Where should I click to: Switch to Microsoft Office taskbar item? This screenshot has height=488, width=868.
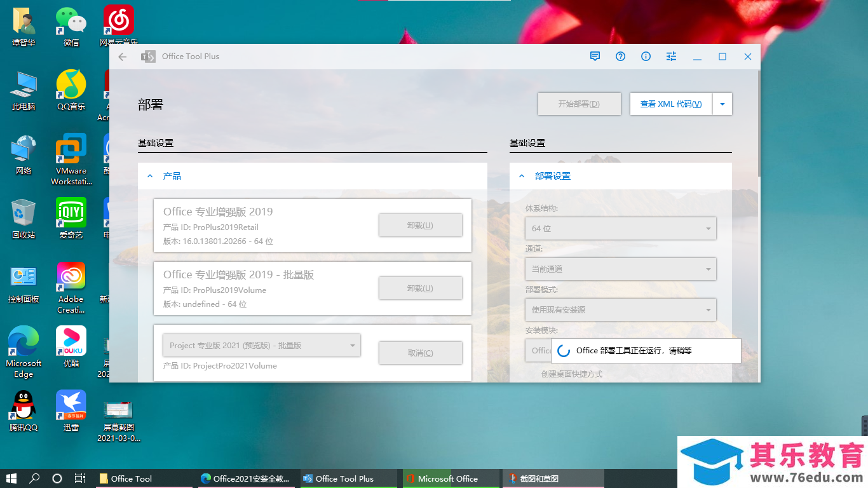pos(451,478)
